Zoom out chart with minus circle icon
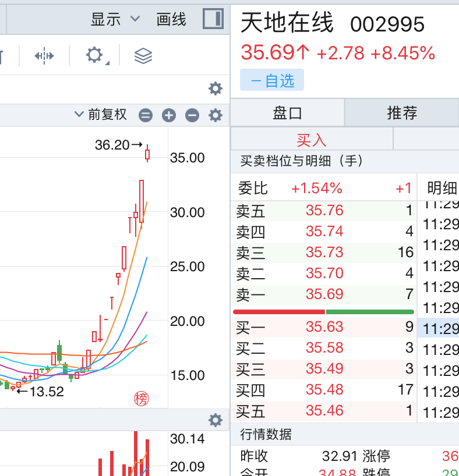This screenshot has height=476, width=459. (x=192, y=115)
